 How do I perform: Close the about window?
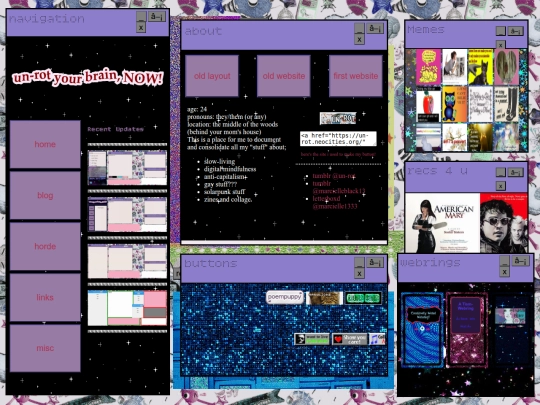(359, 39)
